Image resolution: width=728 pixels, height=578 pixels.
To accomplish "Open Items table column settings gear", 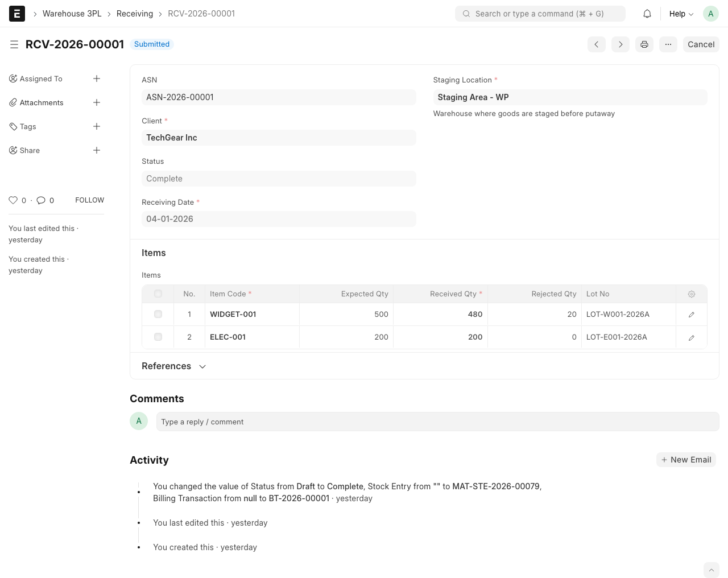I will tap(692, 294).
